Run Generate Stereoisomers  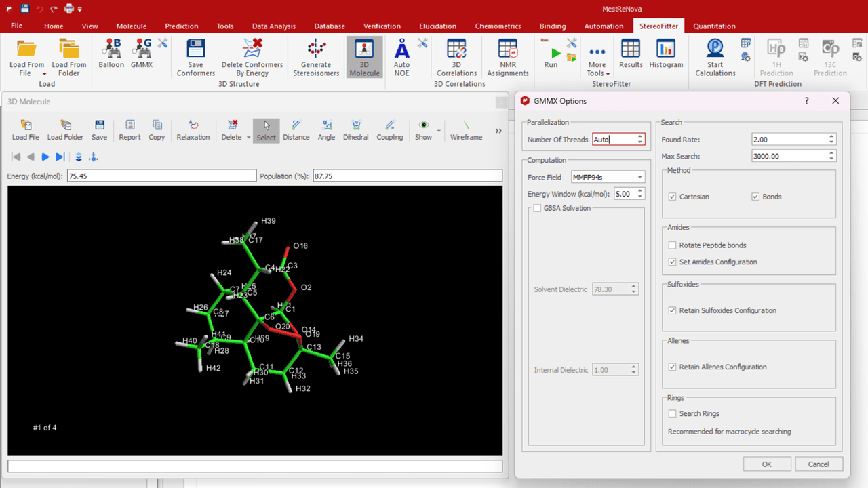316,57
